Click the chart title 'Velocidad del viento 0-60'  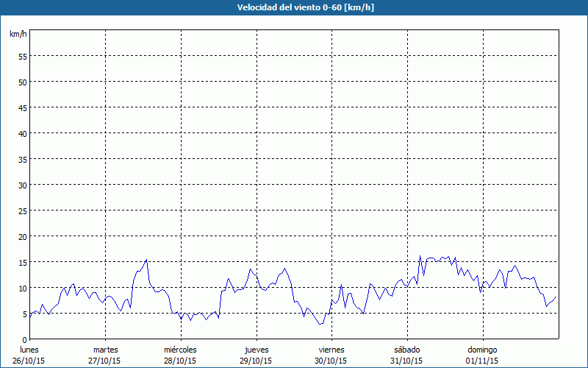(293, 7)
